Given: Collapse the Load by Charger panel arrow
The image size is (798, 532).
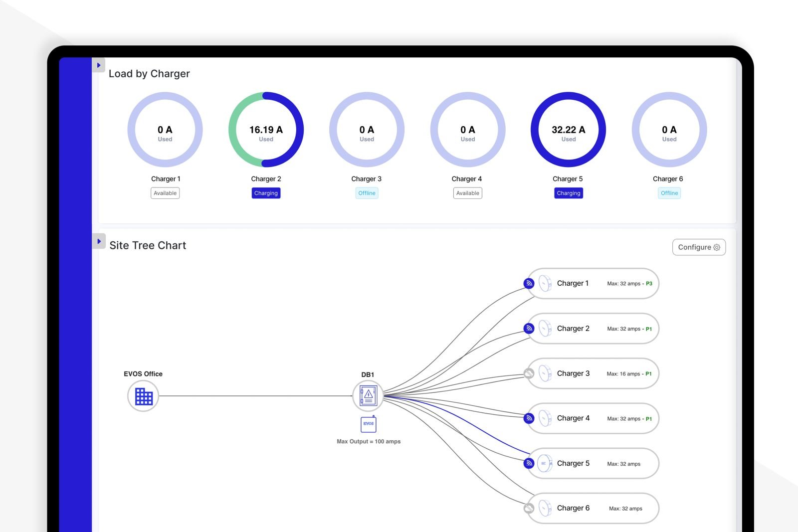Looking at the screenshot, I should (99, 65).
